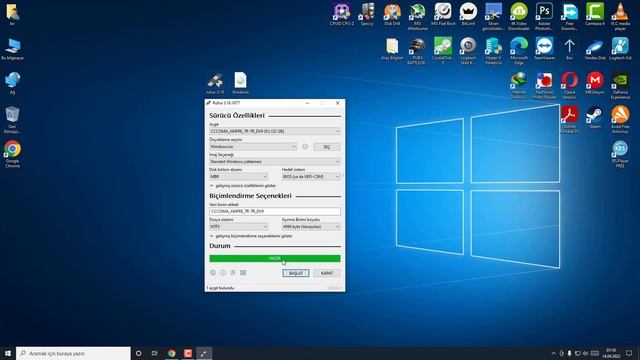
Task: Open Task View from the taskbar
Action: (x=155, y=353)
